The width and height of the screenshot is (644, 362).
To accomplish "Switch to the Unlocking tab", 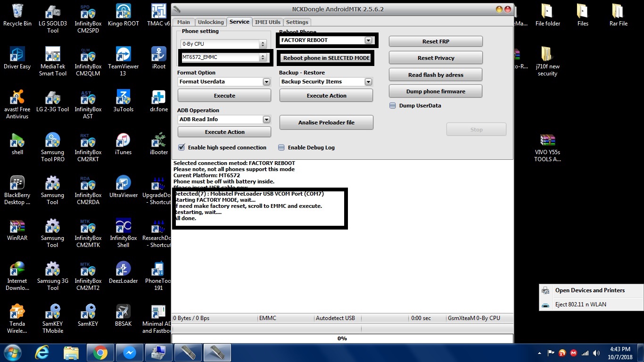I will point(211,22).
